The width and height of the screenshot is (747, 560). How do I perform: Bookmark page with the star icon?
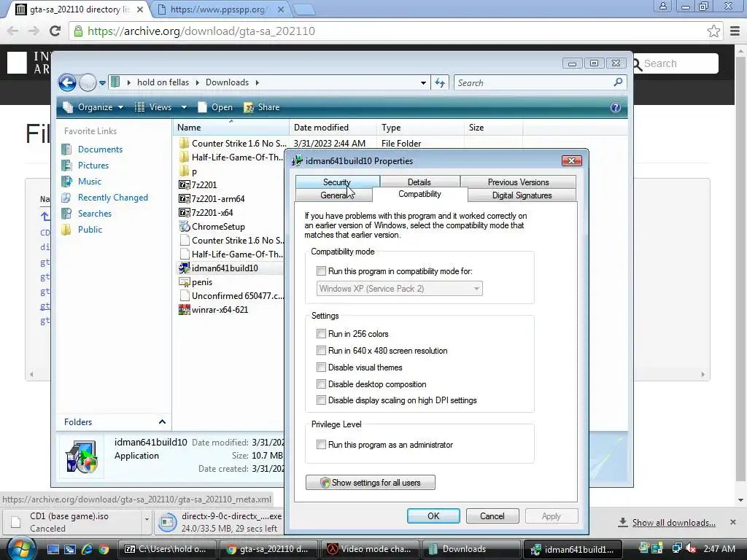pyautogui.click(x=713, y=31)
